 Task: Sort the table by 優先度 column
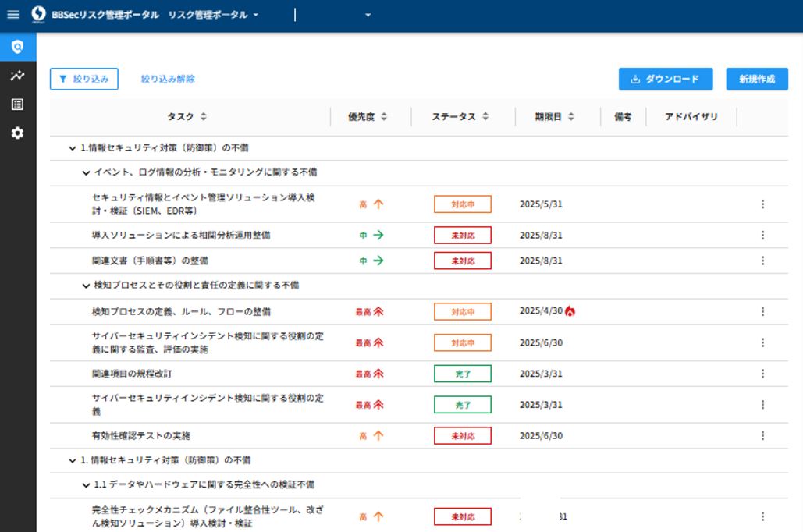(x=384, y=117)
